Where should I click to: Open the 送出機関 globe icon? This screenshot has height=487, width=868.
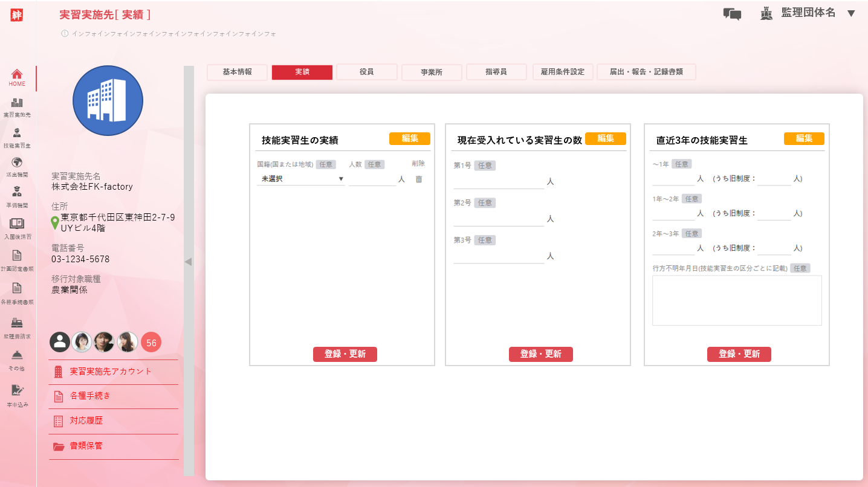point(17,163)
